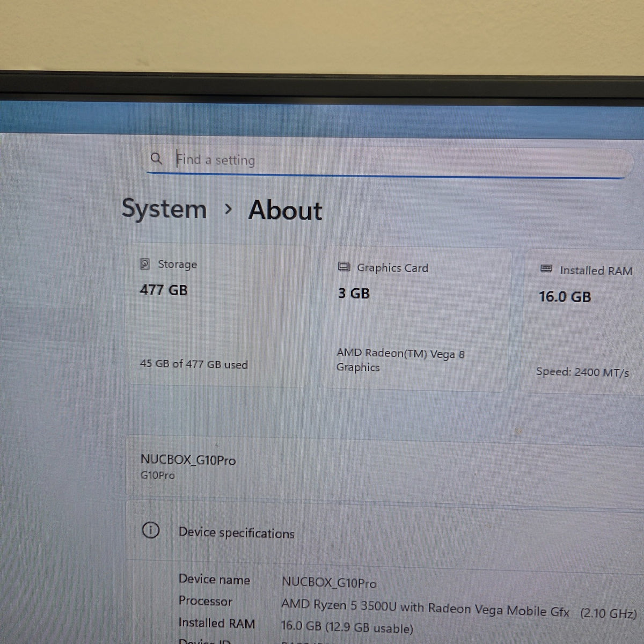This screenshot has width=644, height=644.
Task: Click the Installed RAM row label in specifications
Action: tap(217, 623)
